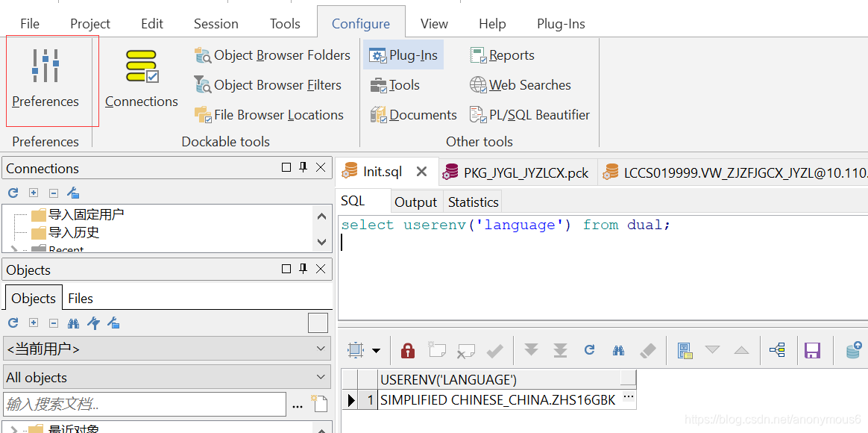Open dropdown arrow beside grid select icon
This screenshot has height=433, width=868.
pos(377,350)
